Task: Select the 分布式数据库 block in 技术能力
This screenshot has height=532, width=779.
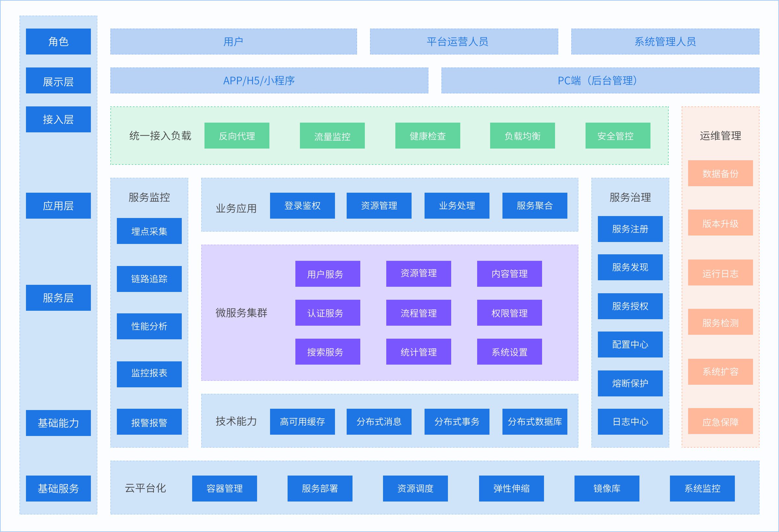Action: [x=535, y=422]
